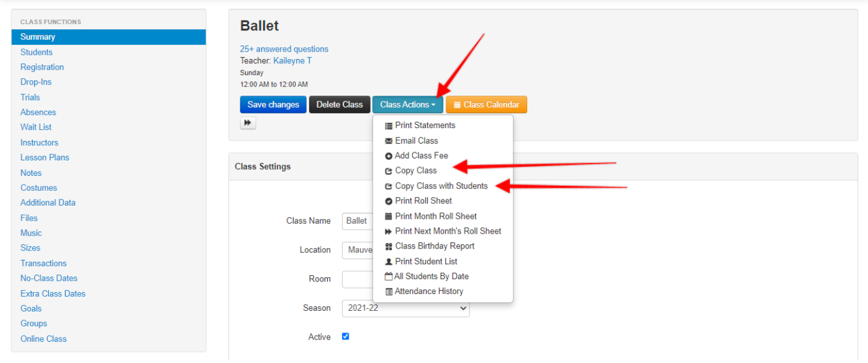Open Sizes in sidebar
868x363 pixels.
[x=30, y=248]
